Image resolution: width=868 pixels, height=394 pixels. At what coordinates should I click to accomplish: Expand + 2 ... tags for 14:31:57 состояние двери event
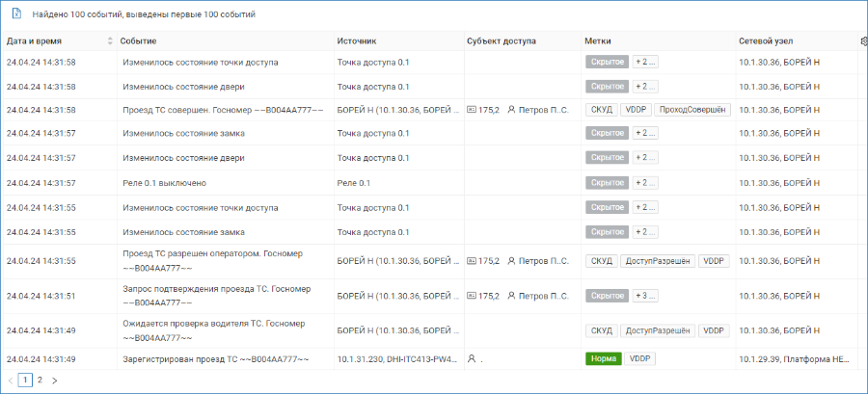tap(645, 158)
